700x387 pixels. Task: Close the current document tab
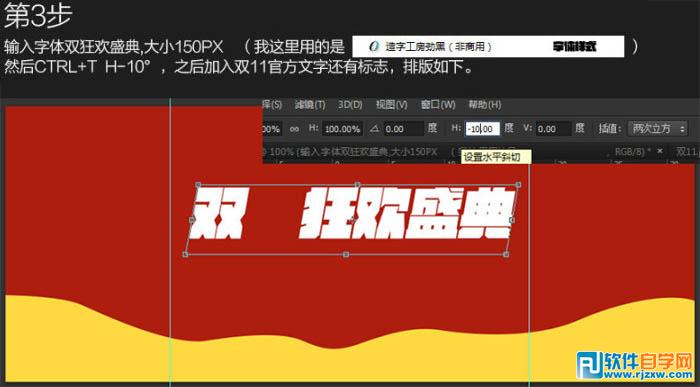click(x=660, y=151)
